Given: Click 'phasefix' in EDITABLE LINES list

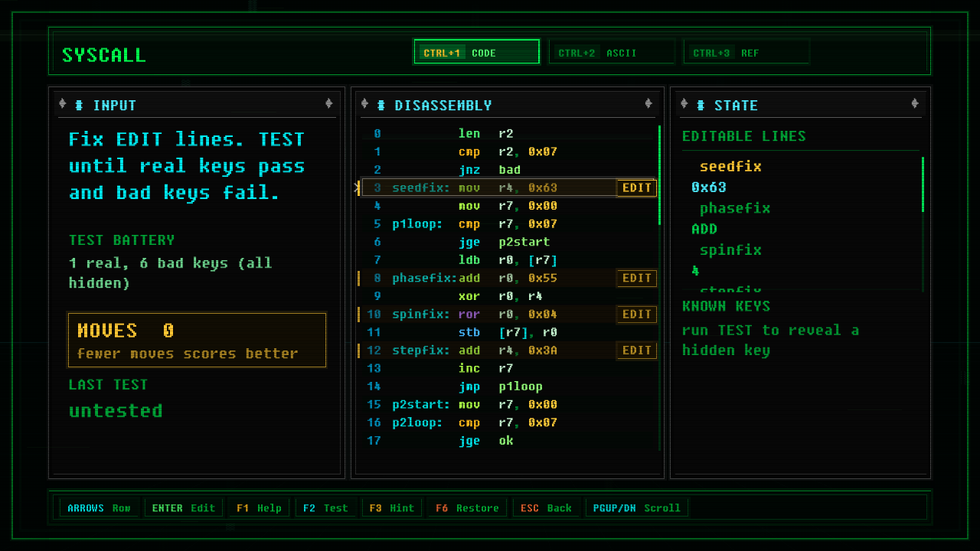Looking at the screenshot, I should [735, 208].
